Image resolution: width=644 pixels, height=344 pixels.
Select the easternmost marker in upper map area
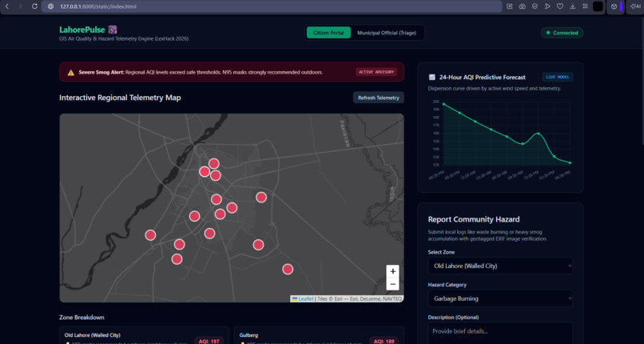click(x=261, y=198)
